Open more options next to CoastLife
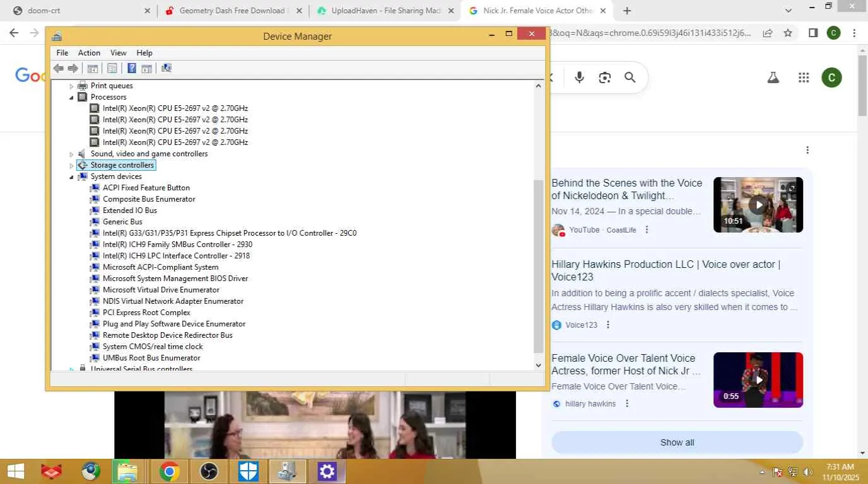This screenshot has width=868, height=484. [x=647, y=230]
